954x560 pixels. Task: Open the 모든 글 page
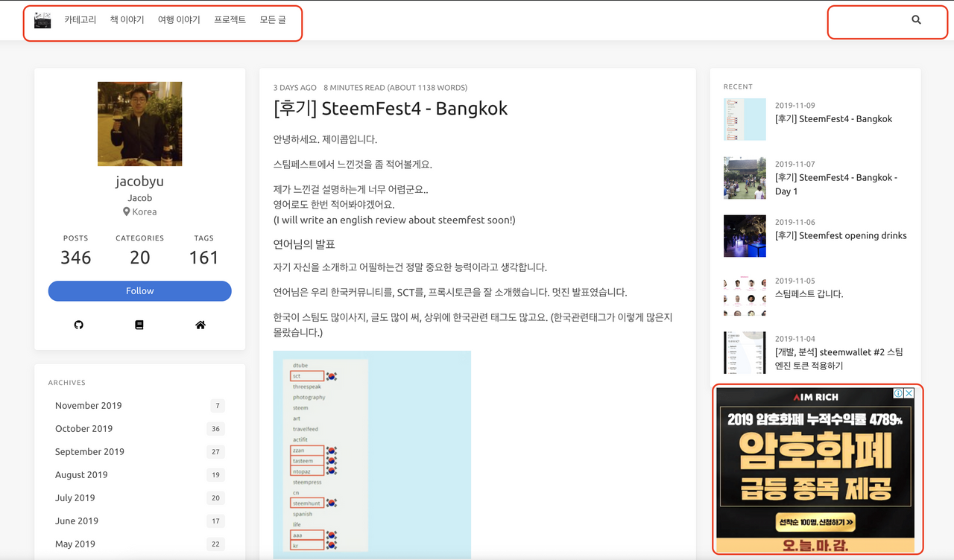coord(273,20)
